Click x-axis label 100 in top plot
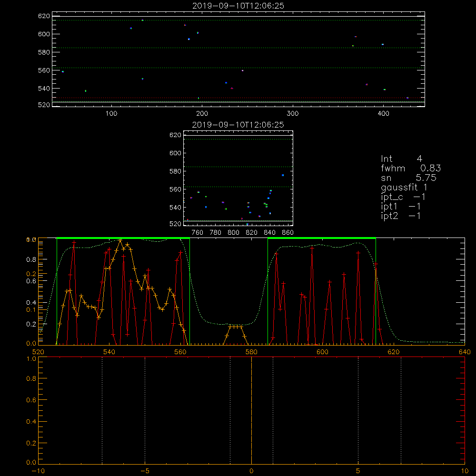 111,114
